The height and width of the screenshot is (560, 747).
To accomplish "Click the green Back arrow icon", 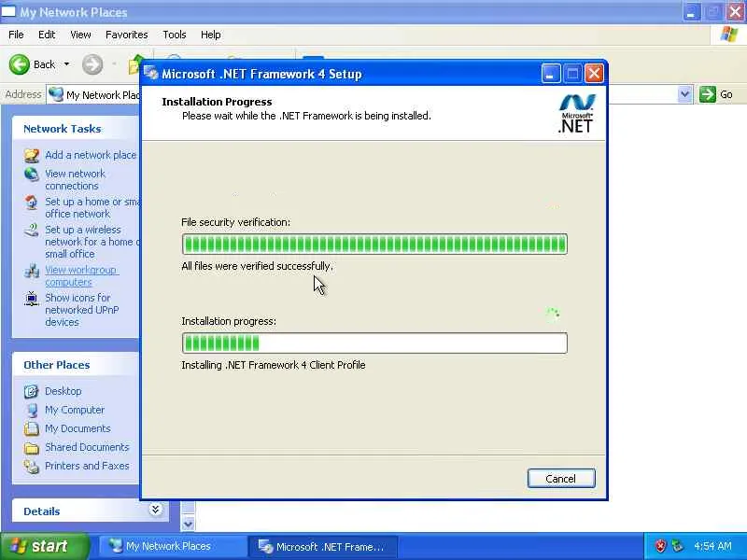I will coord(20,64).
